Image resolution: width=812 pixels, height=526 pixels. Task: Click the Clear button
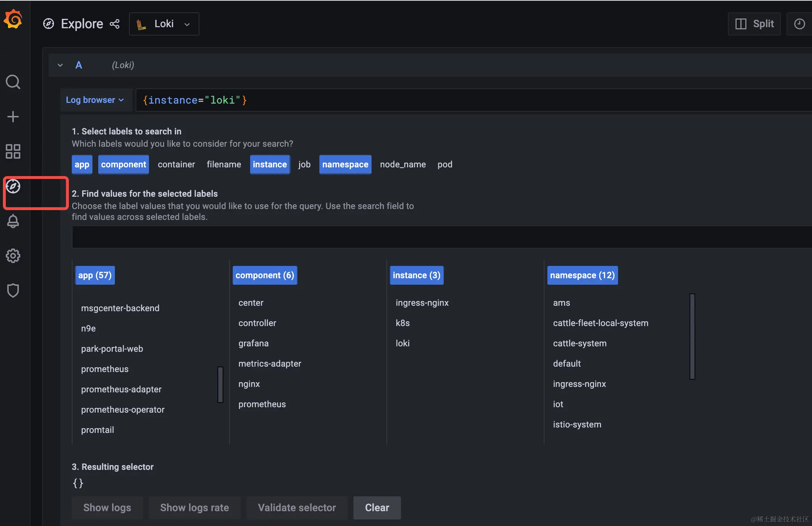(x=377, y=508)
